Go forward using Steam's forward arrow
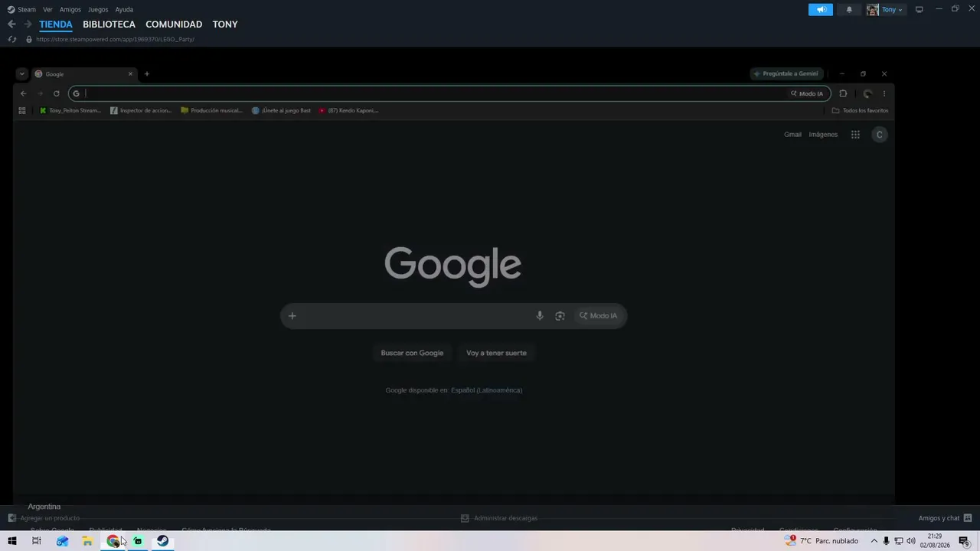The width and height of the screenshot is (980, 551). (28, 24)
